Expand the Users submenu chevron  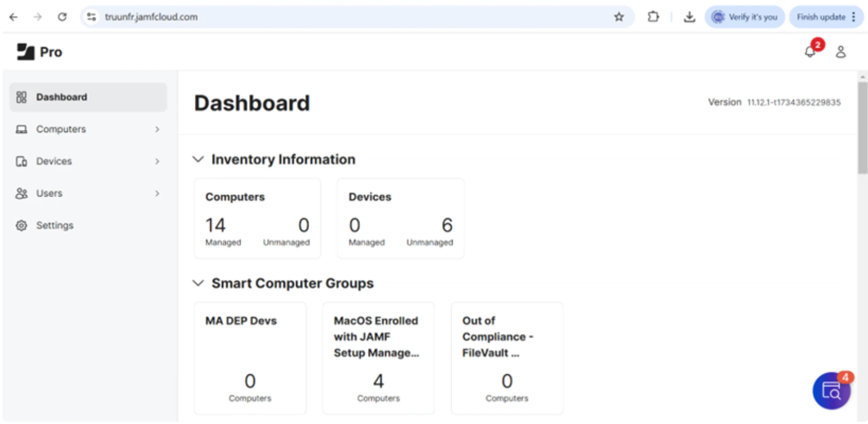(157, 193)
